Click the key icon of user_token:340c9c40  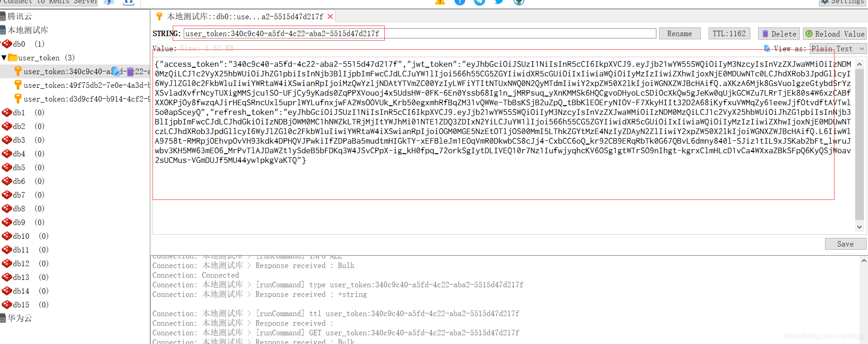pos(18,71)
